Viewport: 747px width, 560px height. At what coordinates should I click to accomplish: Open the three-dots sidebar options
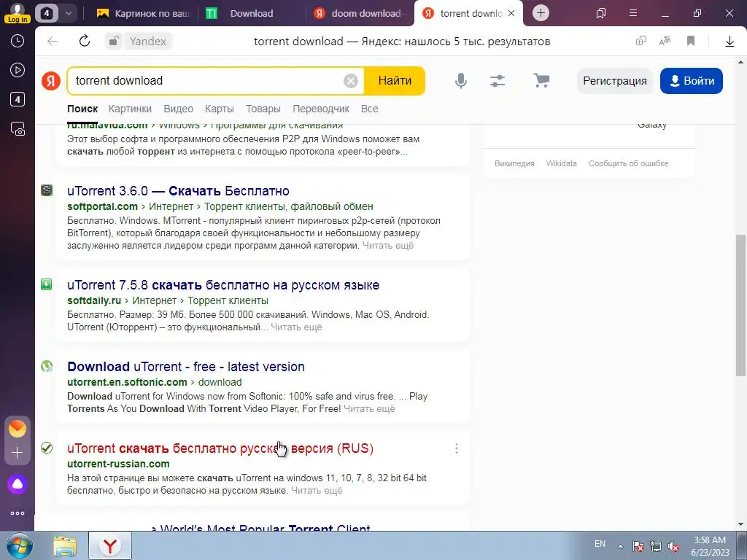pos(18,513)
